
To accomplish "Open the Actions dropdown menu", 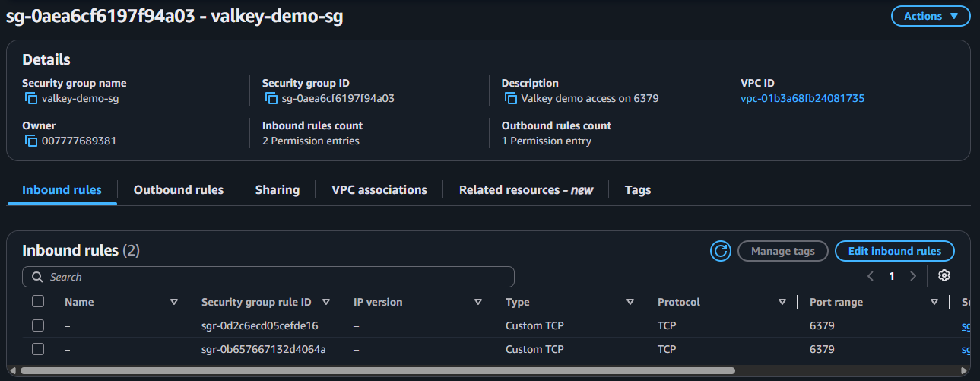I will tap(931, 16).
